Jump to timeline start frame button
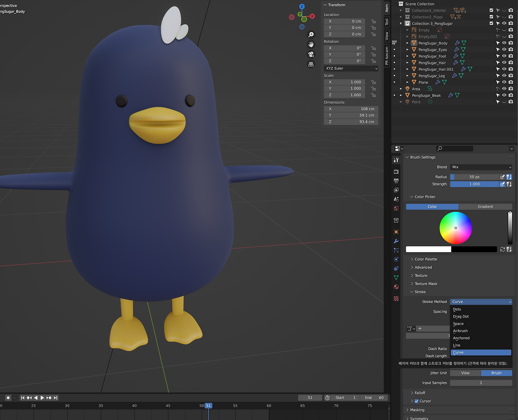518x420 pixels. tap(23, 398)
